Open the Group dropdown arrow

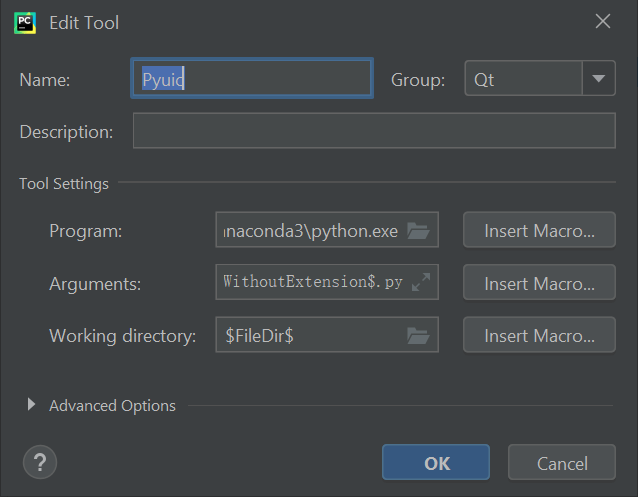click(x=599, y=79)
